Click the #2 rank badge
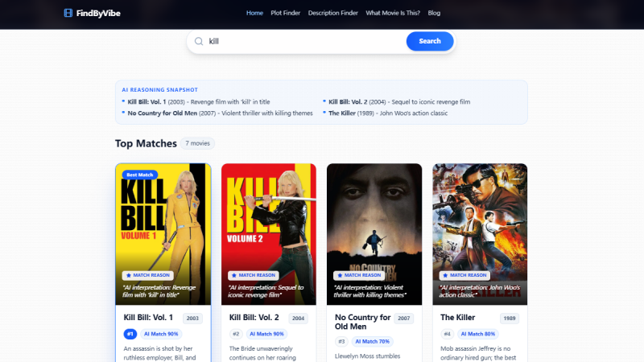The width and height of the screenshot is (644, 362). pos(236,334)
